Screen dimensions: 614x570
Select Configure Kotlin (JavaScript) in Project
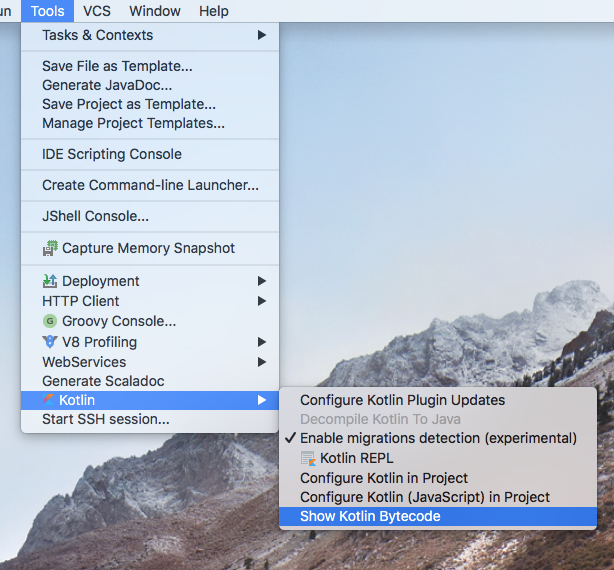tap(438, 497)
